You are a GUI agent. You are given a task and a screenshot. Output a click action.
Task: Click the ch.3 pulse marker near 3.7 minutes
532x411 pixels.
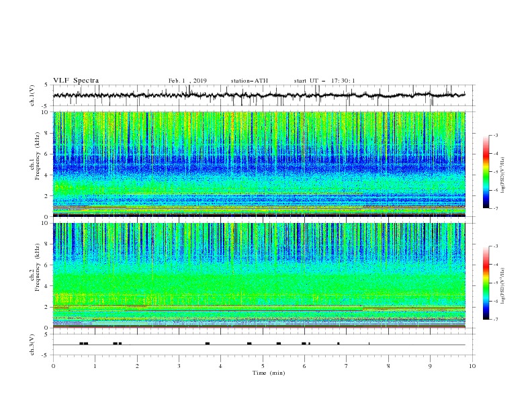pos(208,344)
